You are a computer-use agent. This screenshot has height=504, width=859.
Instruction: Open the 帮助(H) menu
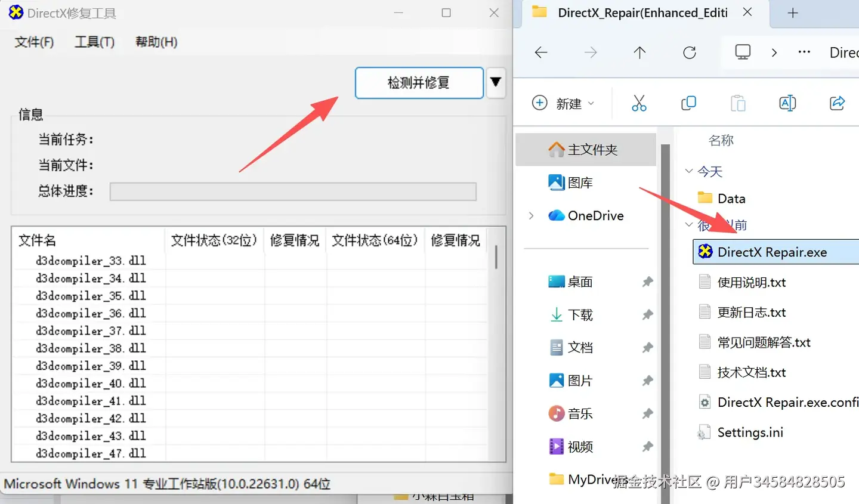pos(156,42)
